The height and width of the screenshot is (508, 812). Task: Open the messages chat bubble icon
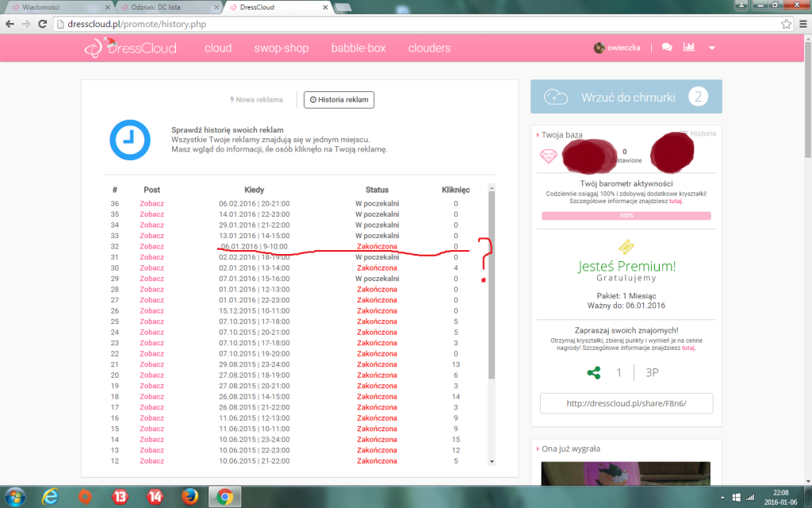(667, 48)
